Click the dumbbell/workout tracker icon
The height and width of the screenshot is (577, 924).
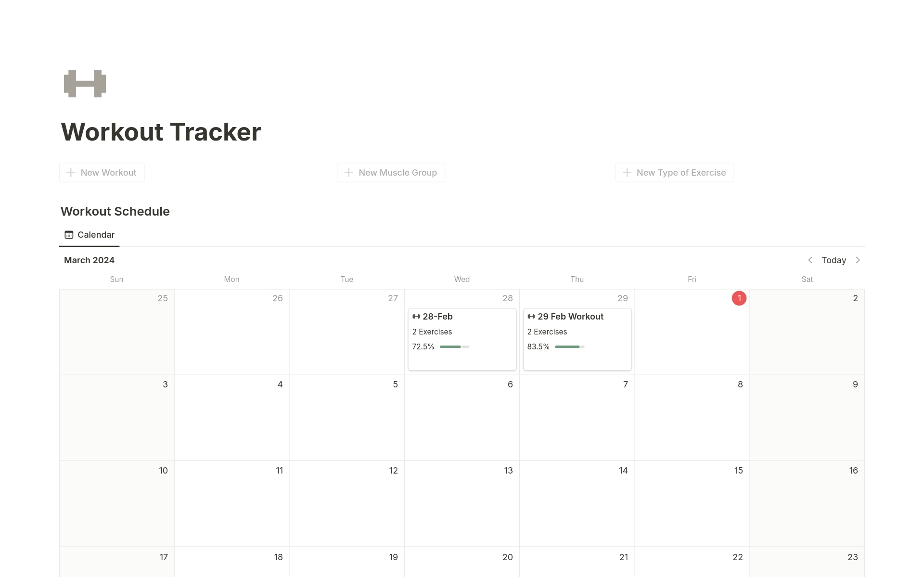pos(84,84)
